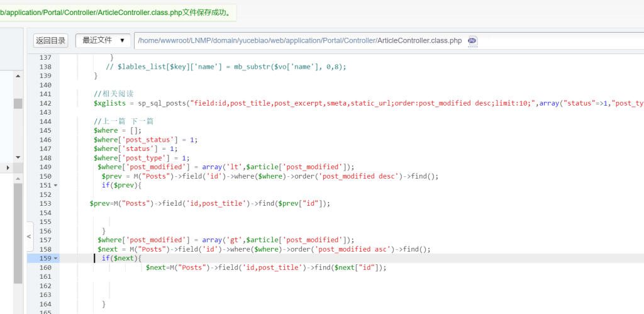The width and height of the screenshot is (644, 314).
Task: Click the ArticleController.class.php filename in path
Action: 419,41
